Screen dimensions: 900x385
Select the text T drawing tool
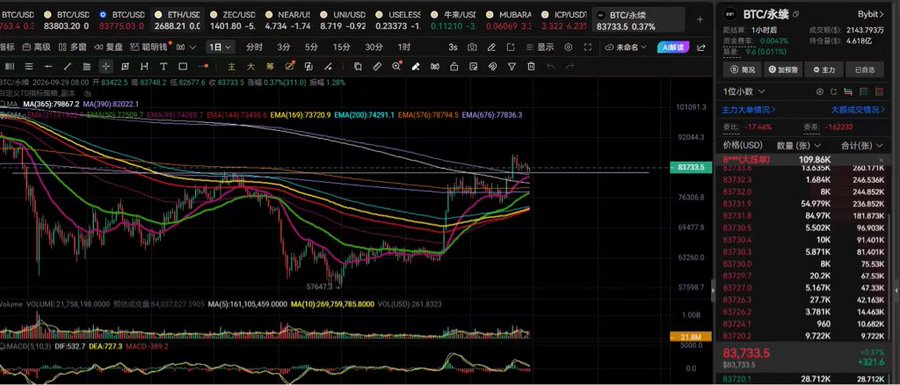[164, 67]
